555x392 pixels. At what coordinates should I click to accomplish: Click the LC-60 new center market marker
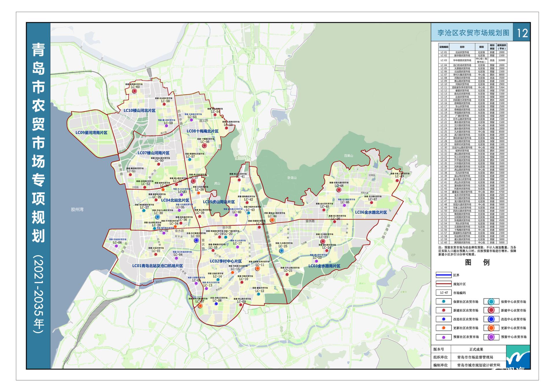pos(134,91)
